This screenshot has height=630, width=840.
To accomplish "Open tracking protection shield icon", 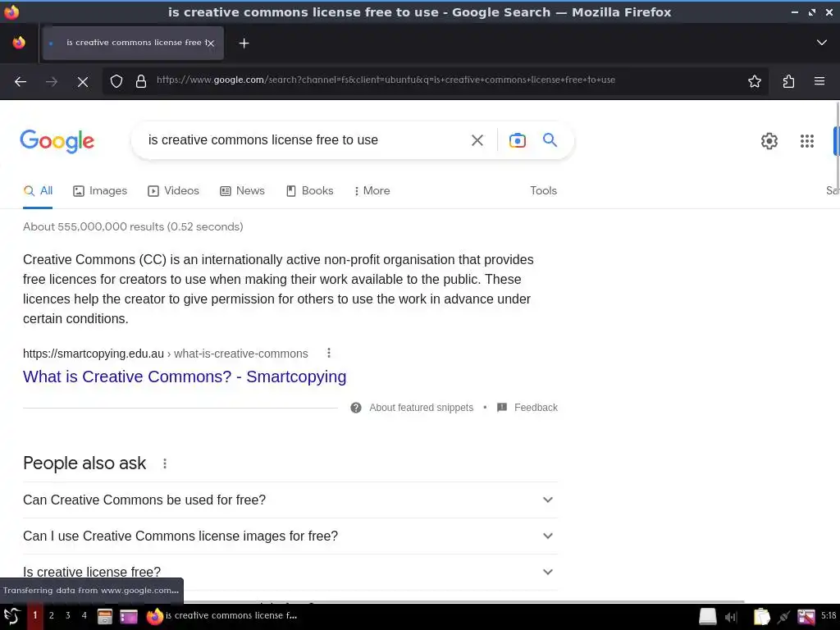I will (116, 81).
